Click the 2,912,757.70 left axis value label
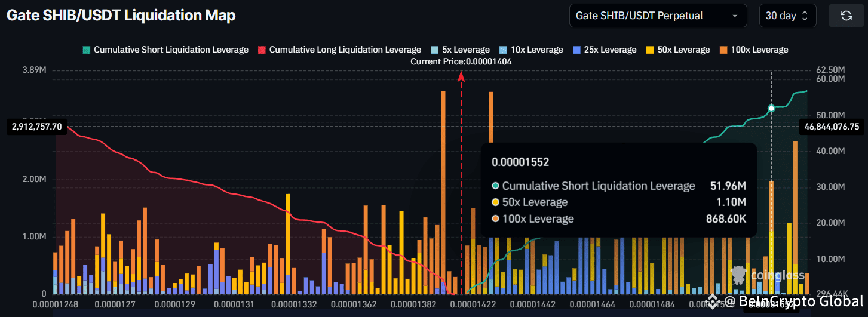Image resolution: width=868 pixels, height=317 pixels. [37, 127]
